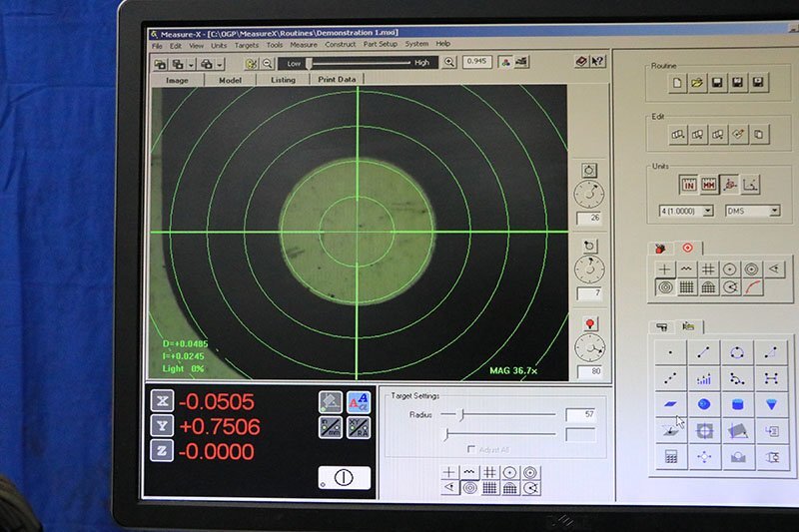
Task: Zero the Z axis readout button
Action: point(162,450)
